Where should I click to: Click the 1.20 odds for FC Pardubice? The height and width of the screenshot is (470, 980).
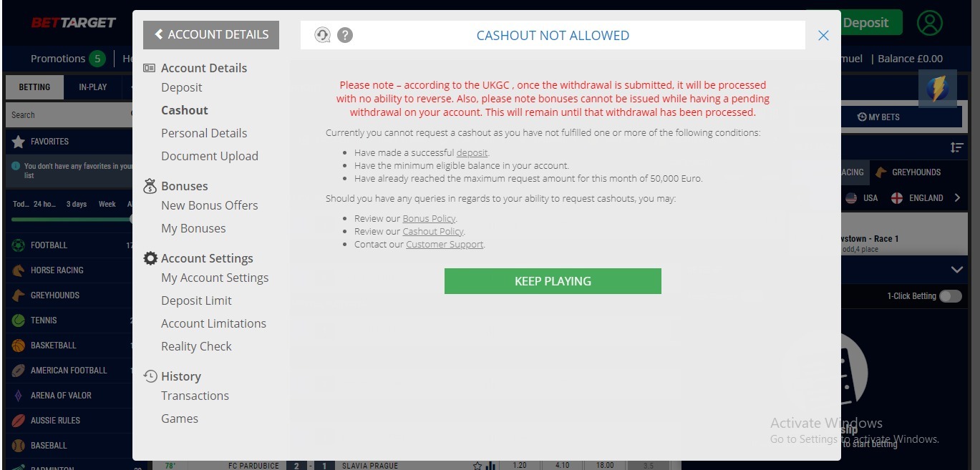tap(520, 465)
